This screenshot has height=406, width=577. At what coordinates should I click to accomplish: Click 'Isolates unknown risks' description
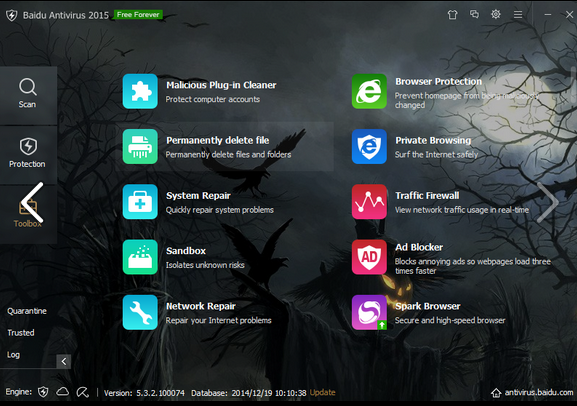(205, 265)
